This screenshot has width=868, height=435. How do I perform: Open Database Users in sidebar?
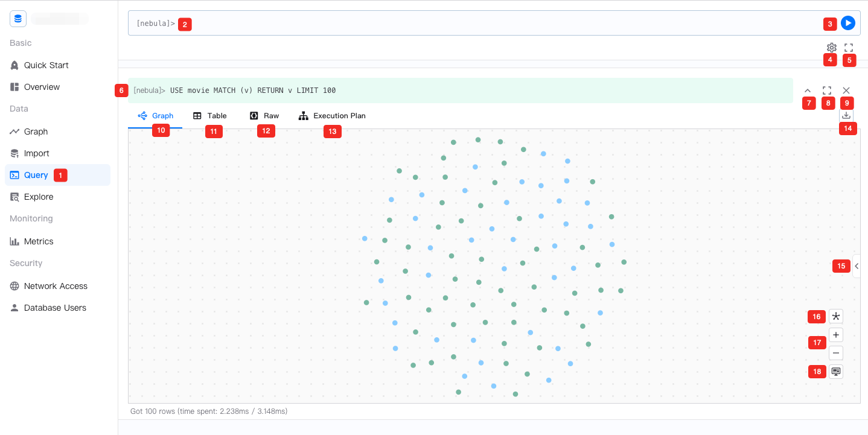55,308
